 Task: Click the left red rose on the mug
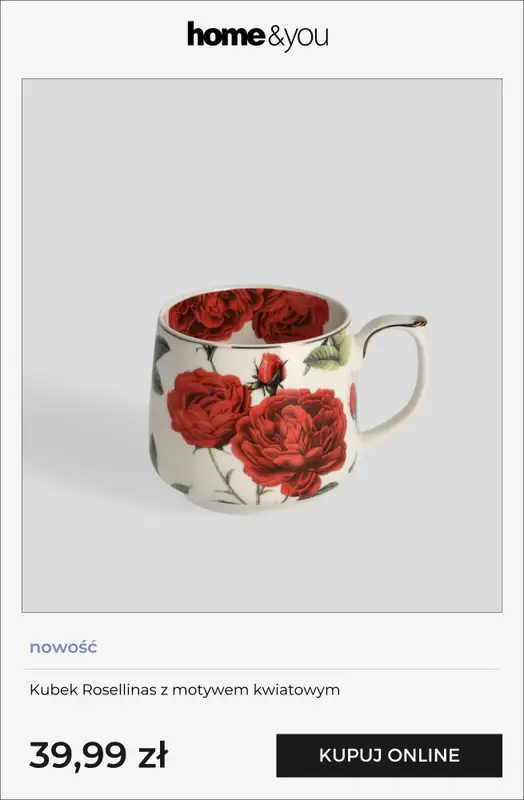click(209, 408)
